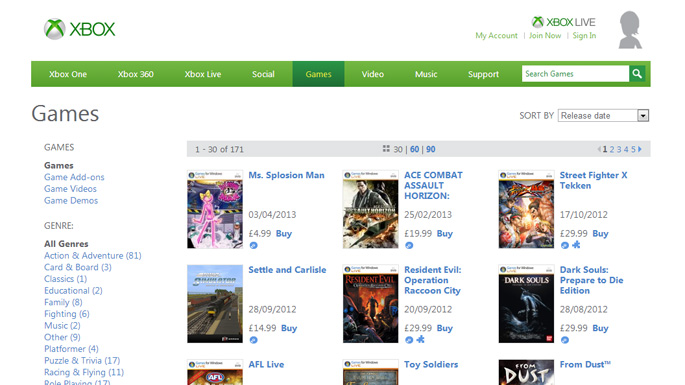Open the Game Videos category
The height and width of the screenshot is (385, 685).
click(70, 189)
